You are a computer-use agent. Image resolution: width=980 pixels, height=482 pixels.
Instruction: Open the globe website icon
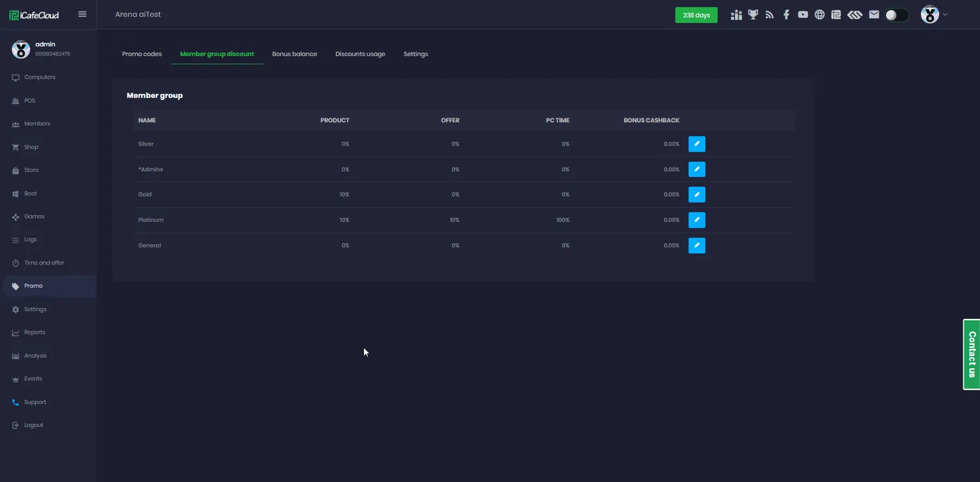(x=819, y=14)
